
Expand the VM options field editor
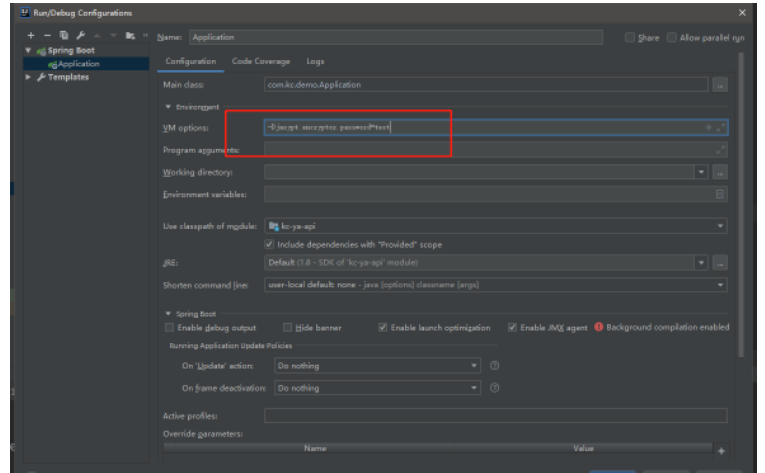(721, 128)
